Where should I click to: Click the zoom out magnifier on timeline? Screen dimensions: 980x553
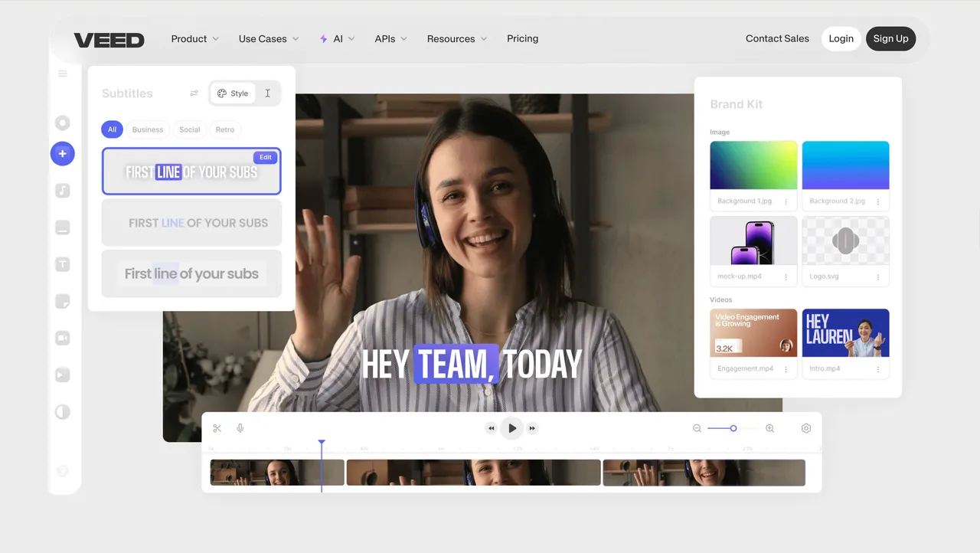point(697,428)
